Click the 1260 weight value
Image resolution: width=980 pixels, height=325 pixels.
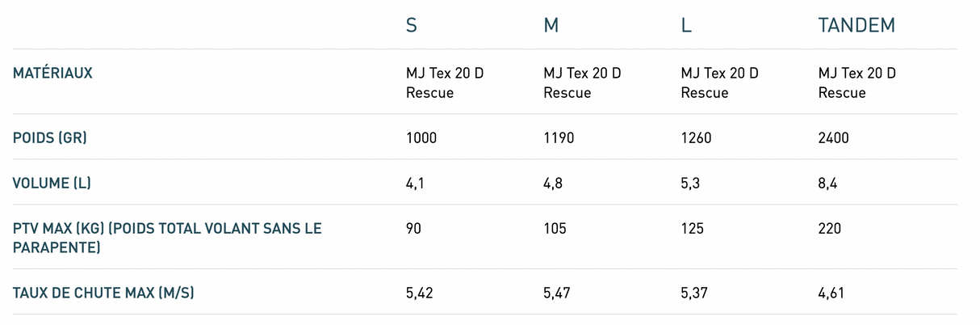[697, 138]
